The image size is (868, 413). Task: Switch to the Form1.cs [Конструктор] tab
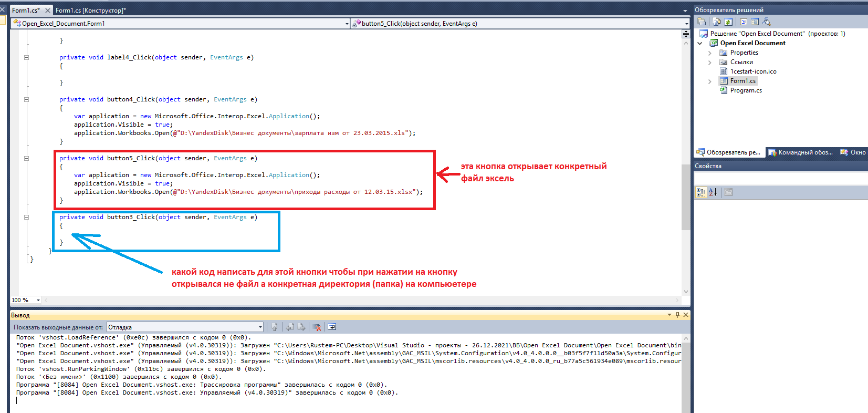(91, 11)
